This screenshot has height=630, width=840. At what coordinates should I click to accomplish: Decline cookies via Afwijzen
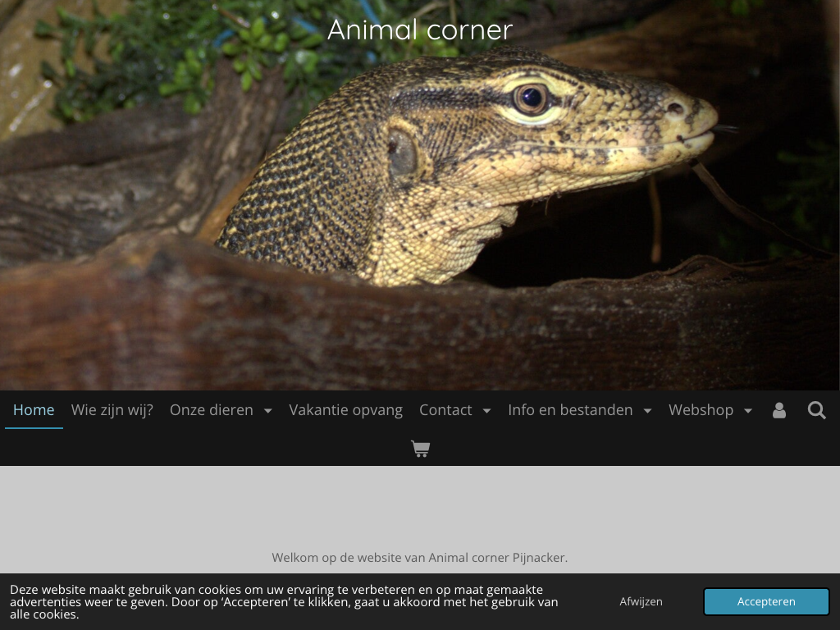click(x=641, y=601)
